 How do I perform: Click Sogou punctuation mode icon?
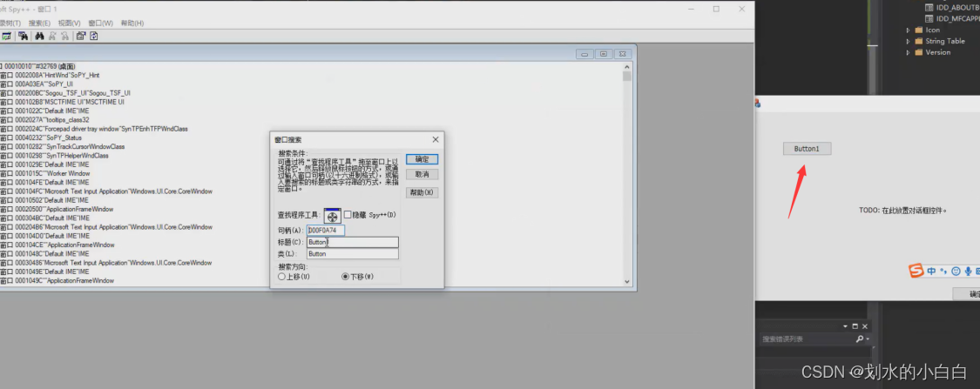tap(943, 271)
